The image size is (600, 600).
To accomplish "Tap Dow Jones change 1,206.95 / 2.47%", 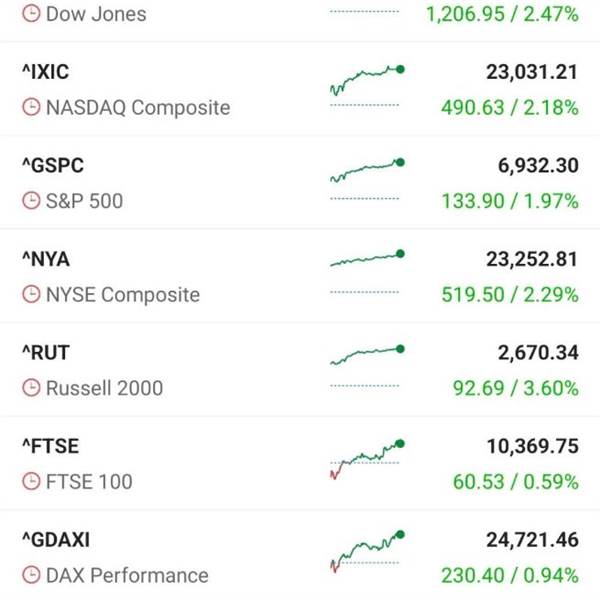I will pos(501,14).
